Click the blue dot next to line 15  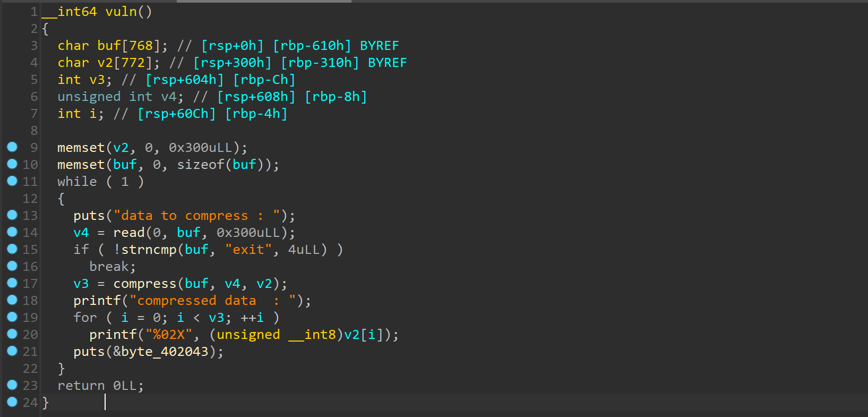tap(12, 249)
